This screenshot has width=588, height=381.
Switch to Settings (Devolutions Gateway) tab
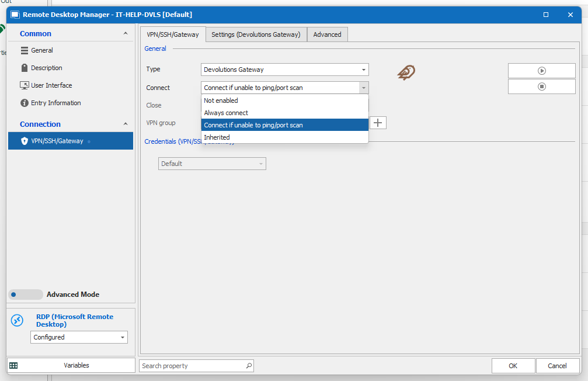(256, 34)
